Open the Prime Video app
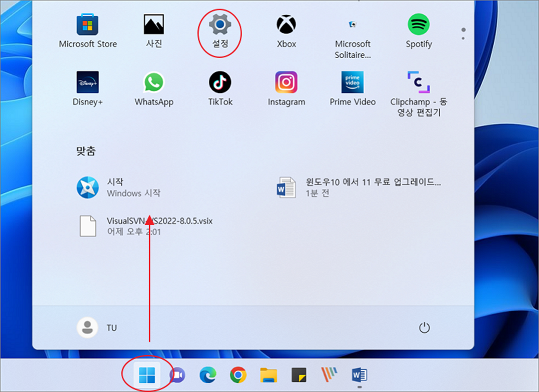The width and height of the screenshot is (539, 392). (353, 89)
